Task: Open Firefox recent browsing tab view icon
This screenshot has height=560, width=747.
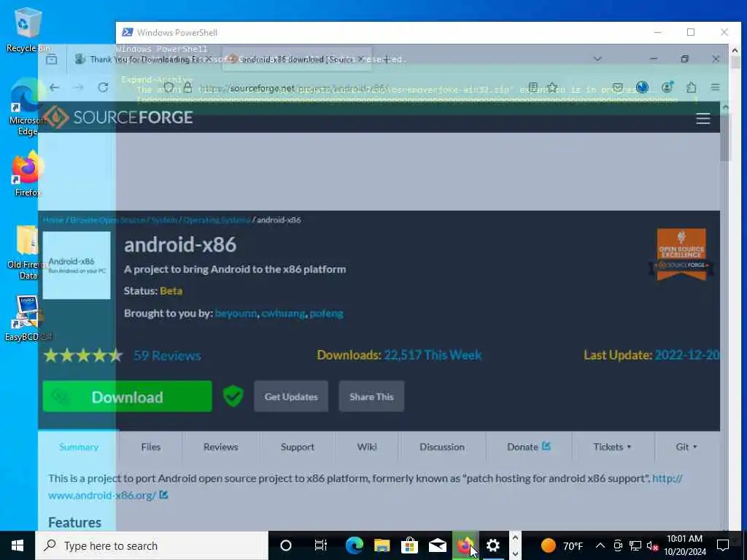Action: coord(52,59)
